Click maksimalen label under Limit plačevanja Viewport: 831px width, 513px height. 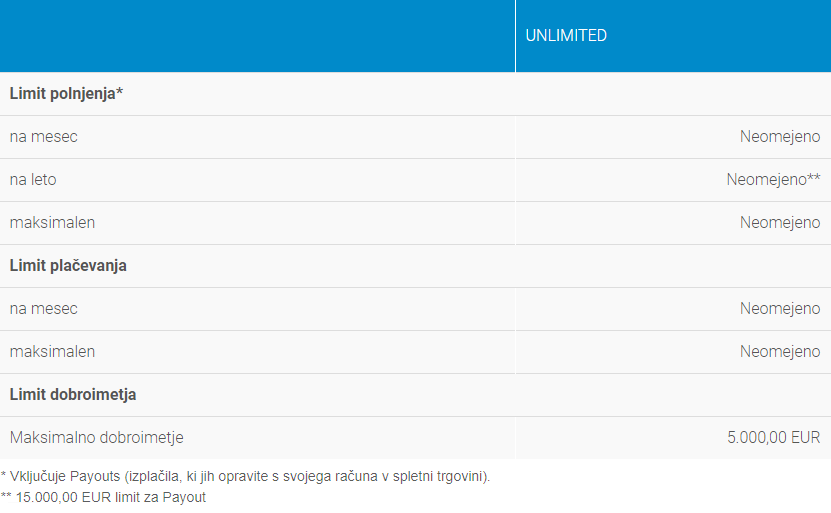[x=52, y=352]
